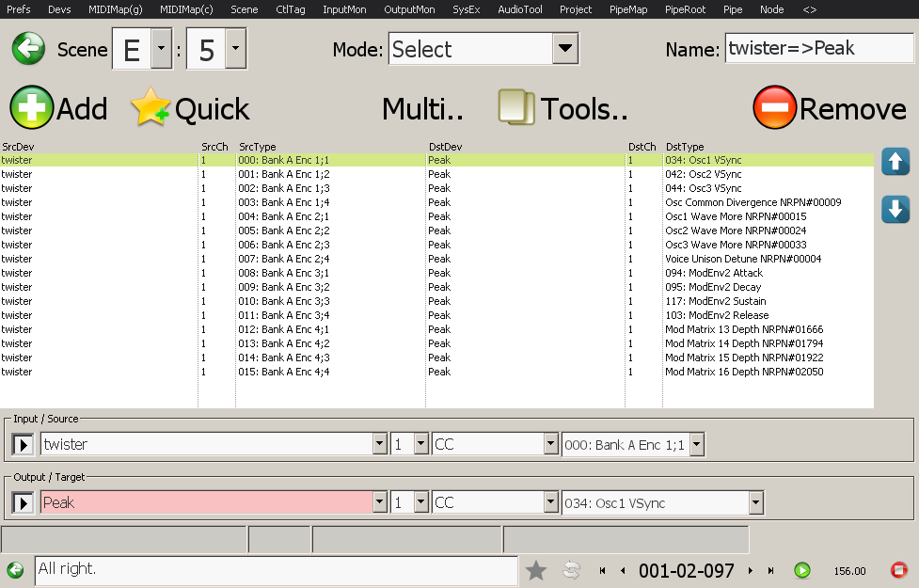Open the Peak target device dropdown
919x588 pixels.
pyautogui.click(x=379, y=503)
